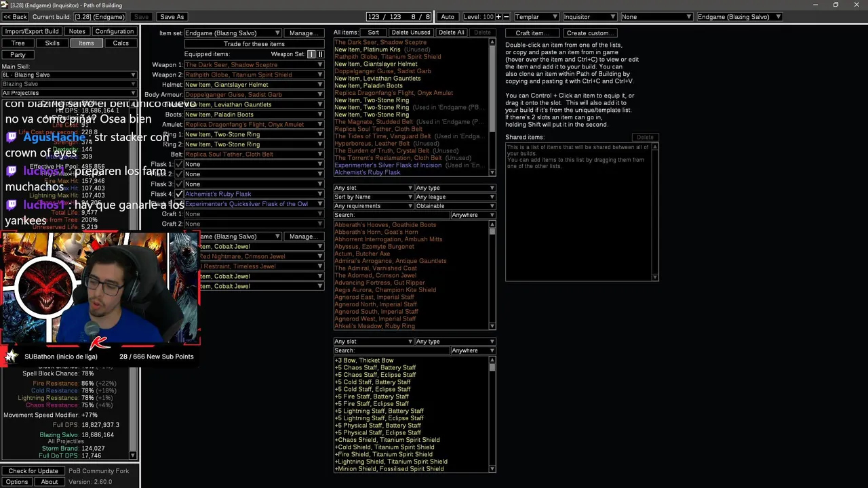Open Import/Export Build
Image resolution: width=868 pixels, height=488 pixels.
[x=32, y=31]
